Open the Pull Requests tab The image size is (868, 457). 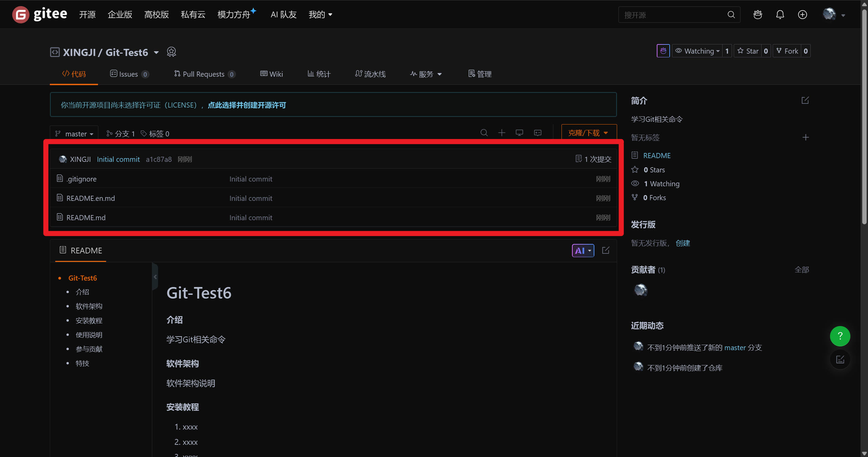tap(204, 74)
